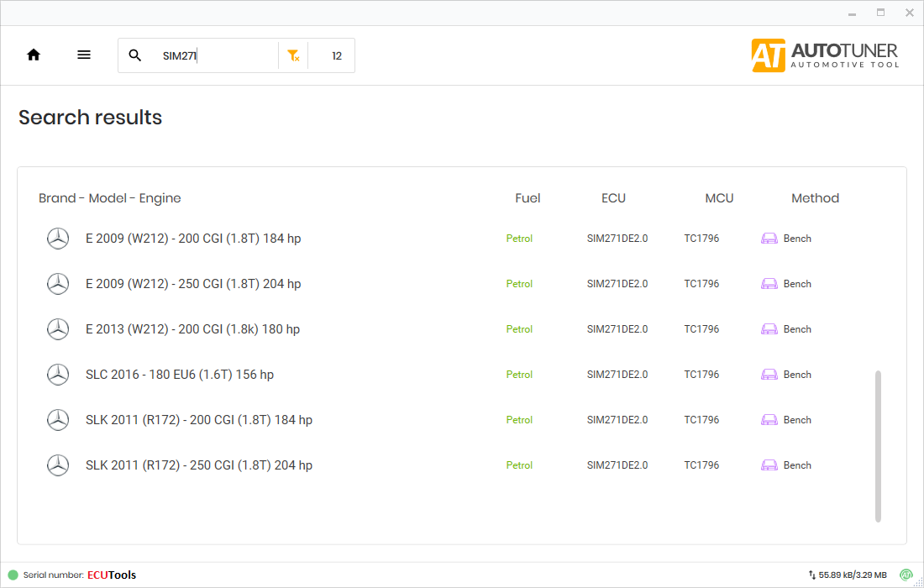This screenshot has height=588, width=924.
Task: Maximize the AutoTuner window
Action: click(880, 13)
